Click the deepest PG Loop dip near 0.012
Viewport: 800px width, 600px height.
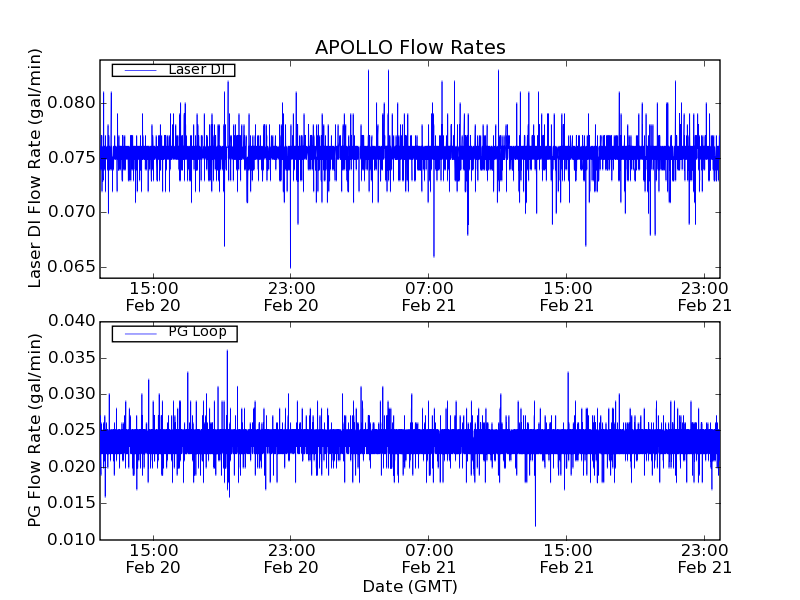535,524
